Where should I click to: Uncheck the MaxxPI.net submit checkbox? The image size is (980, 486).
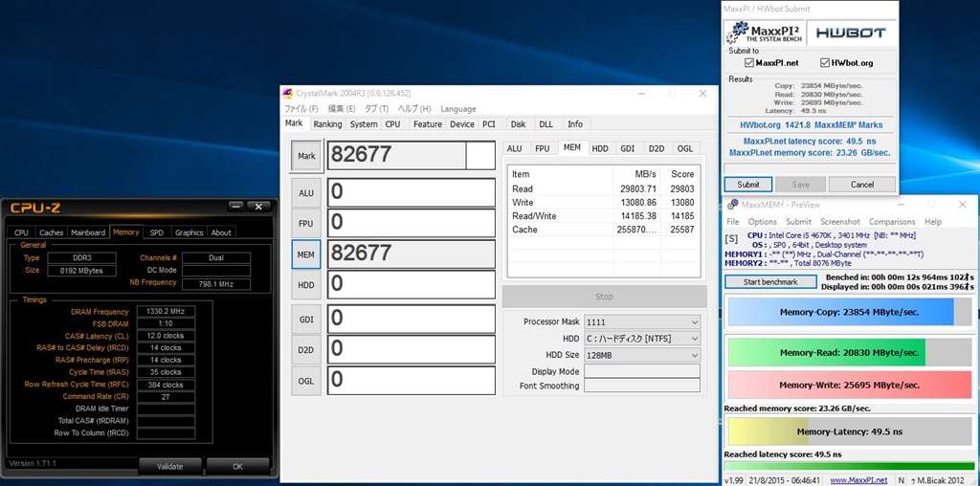[749, 63]
